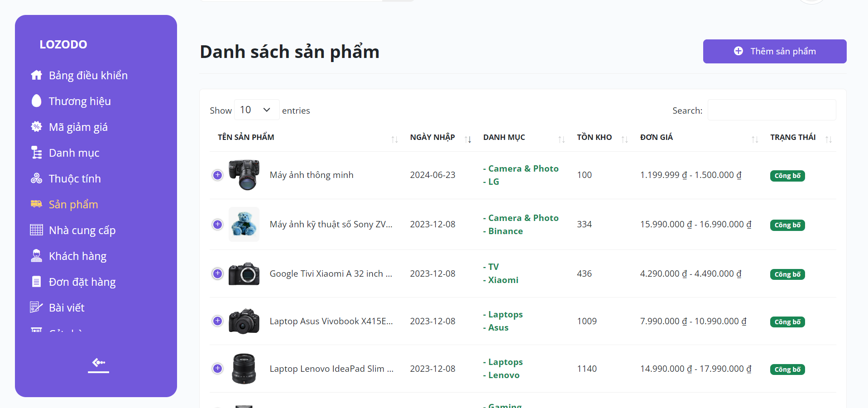
Task: Click the Khách hàng person icon
Action: 37,256
